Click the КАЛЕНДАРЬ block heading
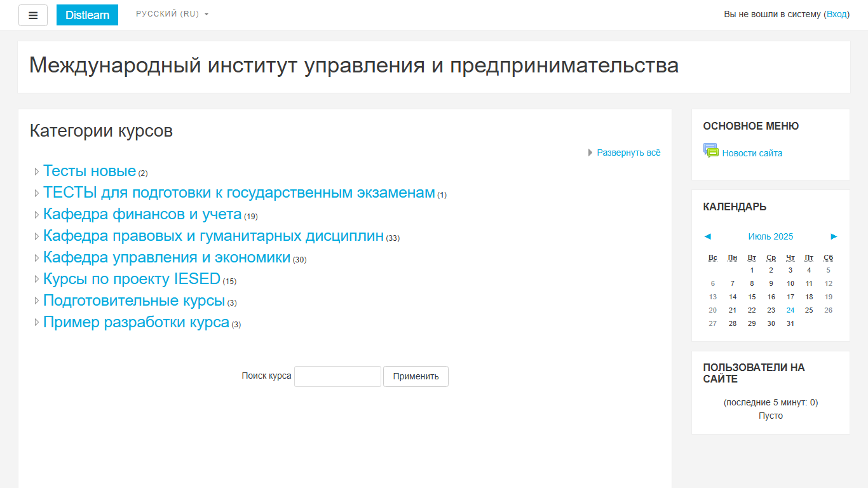The width and height of the screenshot is (868, 488). click(x=735, y=207)
